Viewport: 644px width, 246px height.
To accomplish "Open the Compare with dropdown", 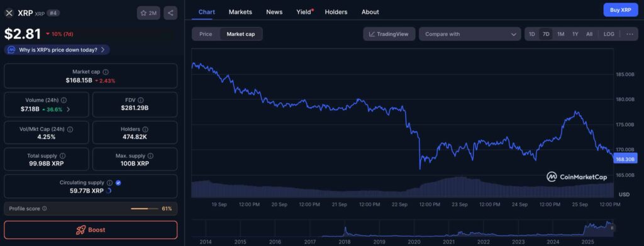I will coord(470,34).
